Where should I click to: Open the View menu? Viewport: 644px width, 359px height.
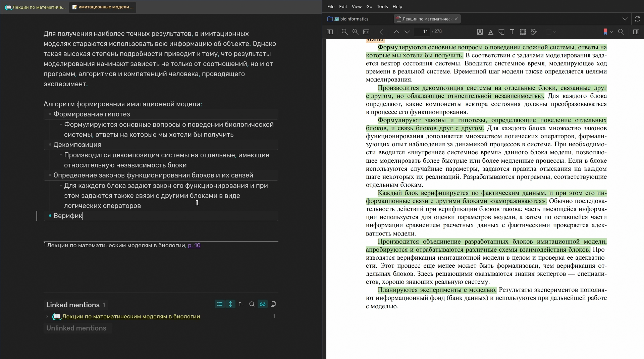pos(357,6)
